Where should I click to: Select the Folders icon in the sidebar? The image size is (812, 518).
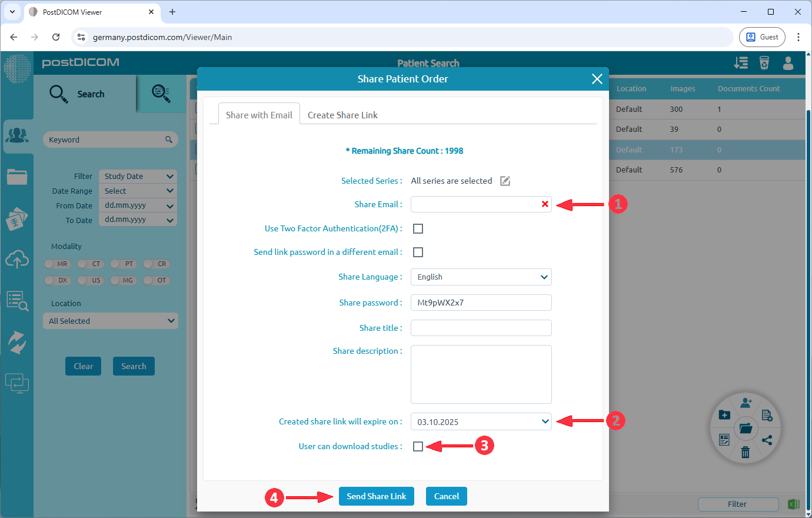(x=18, y=176)
